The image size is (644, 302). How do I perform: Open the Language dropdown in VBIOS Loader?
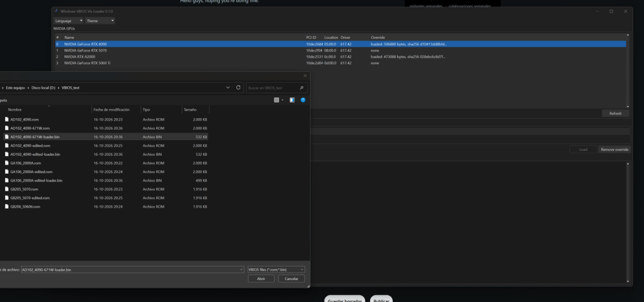tap(68, 20)
